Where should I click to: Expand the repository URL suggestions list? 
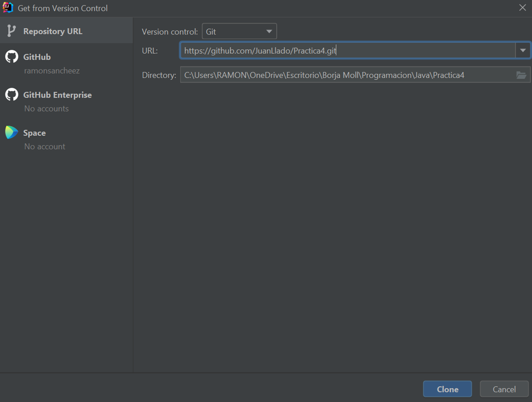point(523,50)
